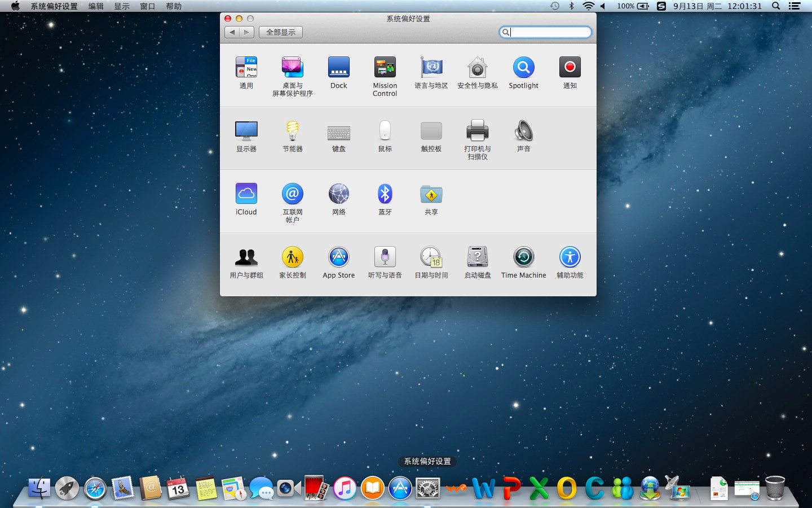Open Spotlight search magnifier in menu bar
The image size is (812, 508).
[x=776, y=6]
